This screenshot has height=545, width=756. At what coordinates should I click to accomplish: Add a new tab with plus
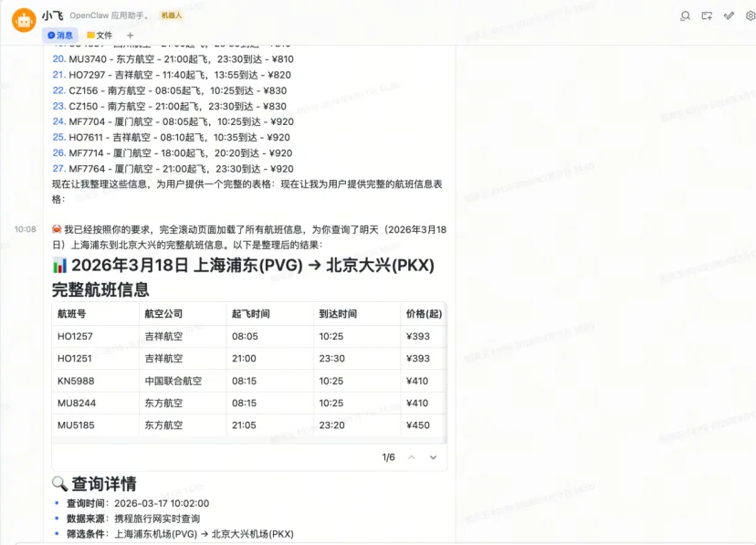pos(130,36)
